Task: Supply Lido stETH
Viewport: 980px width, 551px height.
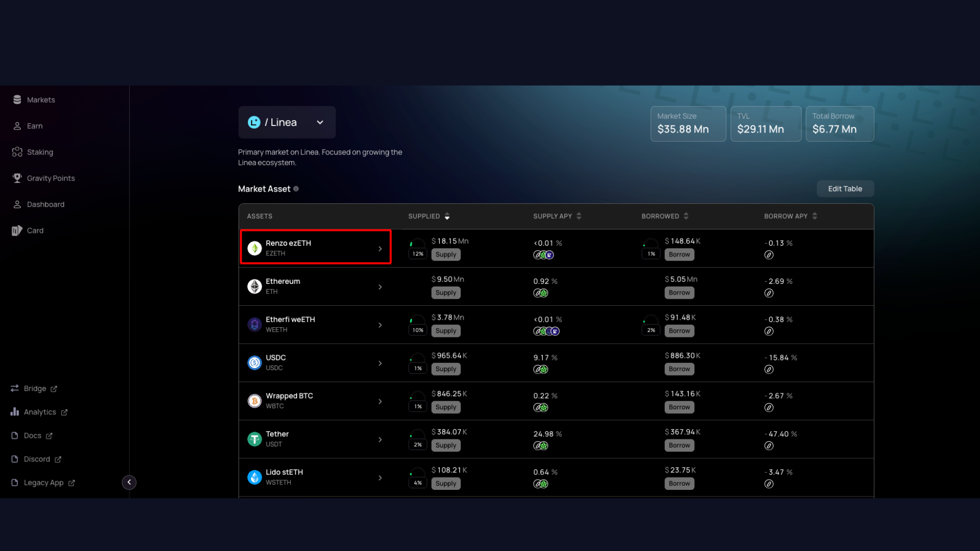Action: [446, 484]
